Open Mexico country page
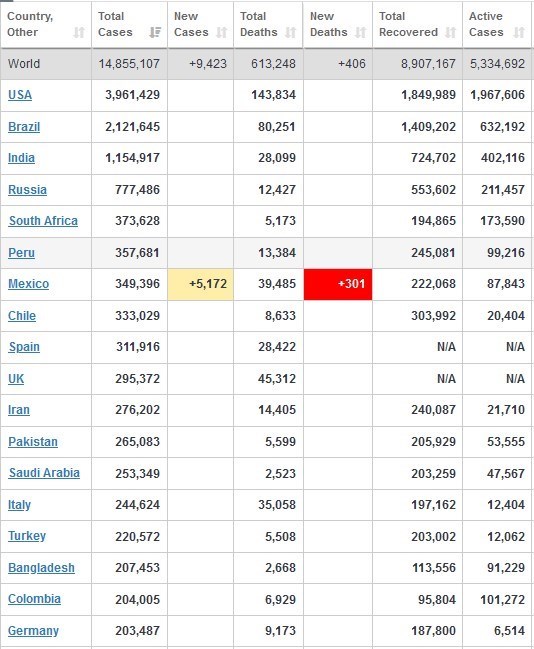 click(x=29, y=284)
